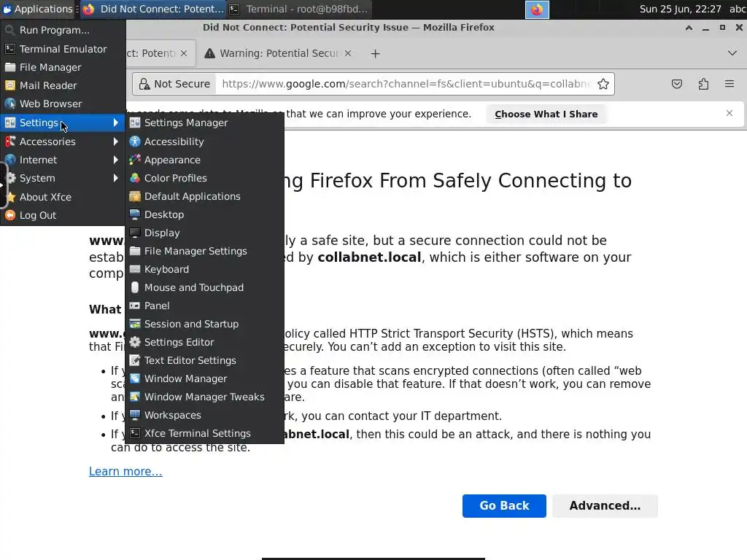747x560 pixels.
Task: Open Terminal Emulator from the menu
Action: [x=63, y=49]
